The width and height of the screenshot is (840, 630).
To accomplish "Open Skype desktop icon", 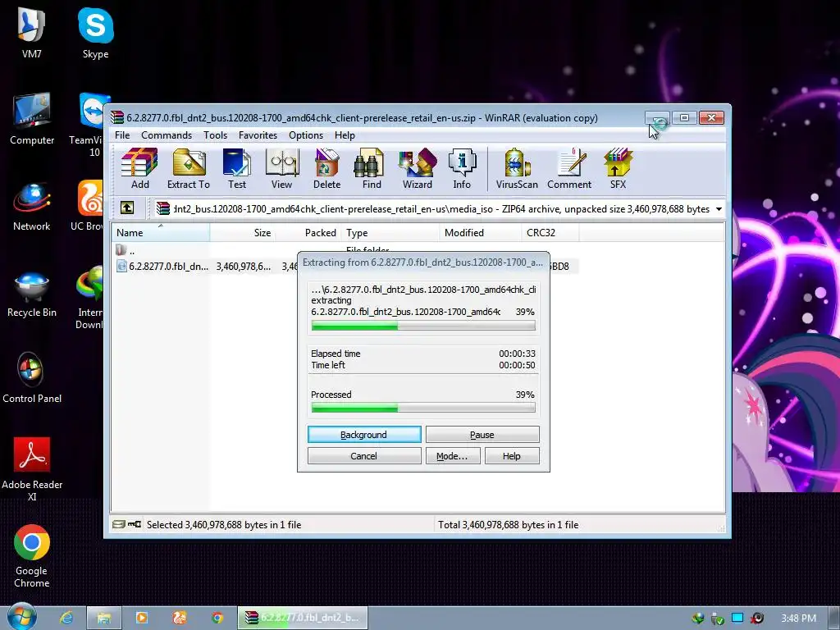I will (x=95, y=32).
